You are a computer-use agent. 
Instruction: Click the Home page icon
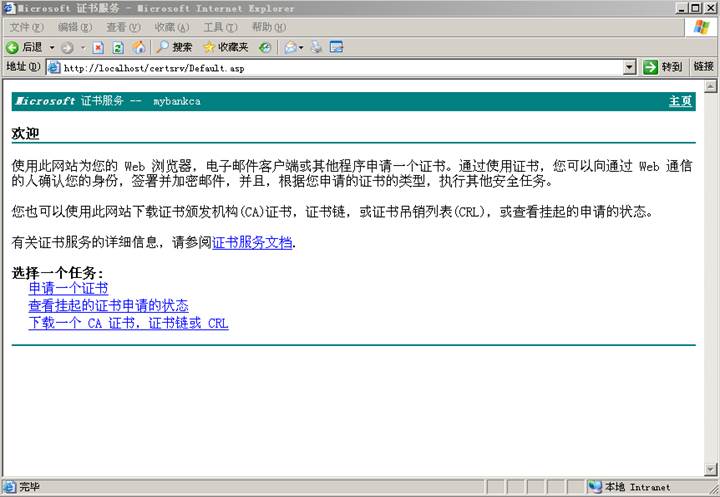click(x=139, y=47)
